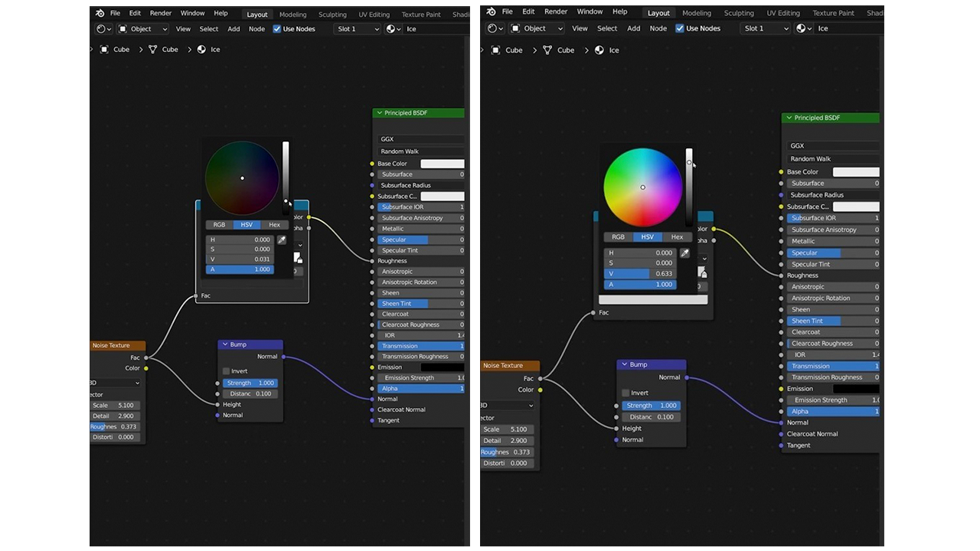Click the Detail 2.900 field in right Noise Texture
The image size is (980, 551).
[507, 441]
